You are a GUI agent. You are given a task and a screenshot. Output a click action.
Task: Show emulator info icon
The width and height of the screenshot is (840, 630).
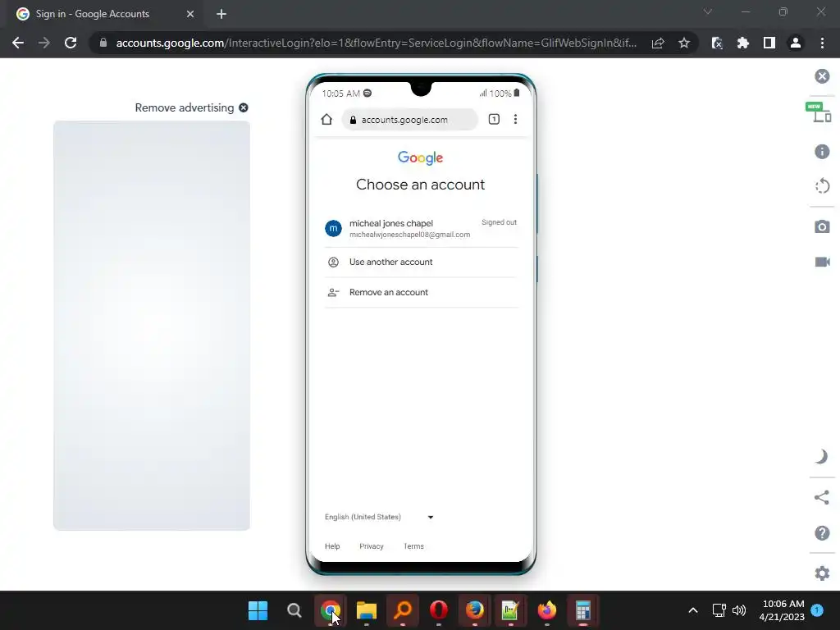coord(822,152)
